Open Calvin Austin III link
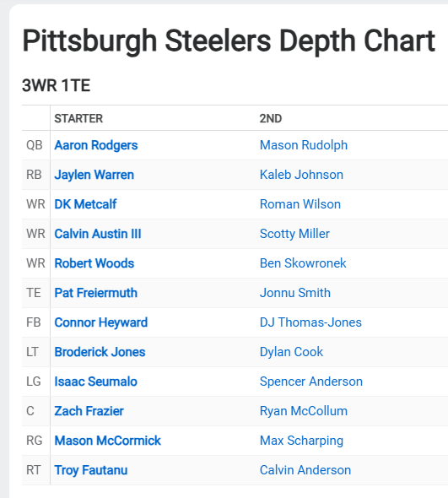The width and height of the screenshot is (448, 498). point(98,234)
